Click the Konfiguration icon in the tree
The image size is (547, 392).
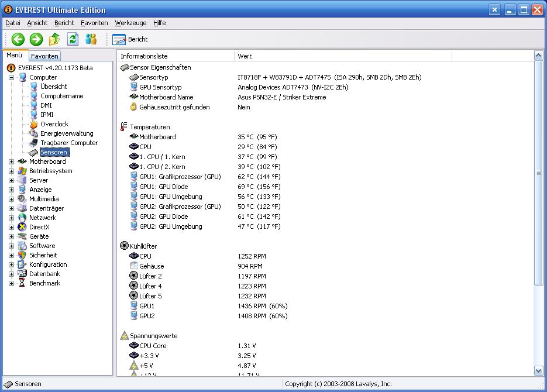[22, 264]
